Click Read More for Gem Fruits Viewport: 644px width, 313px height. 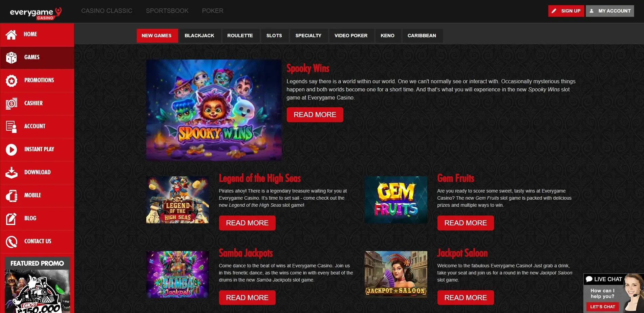(x=466, y=223)
